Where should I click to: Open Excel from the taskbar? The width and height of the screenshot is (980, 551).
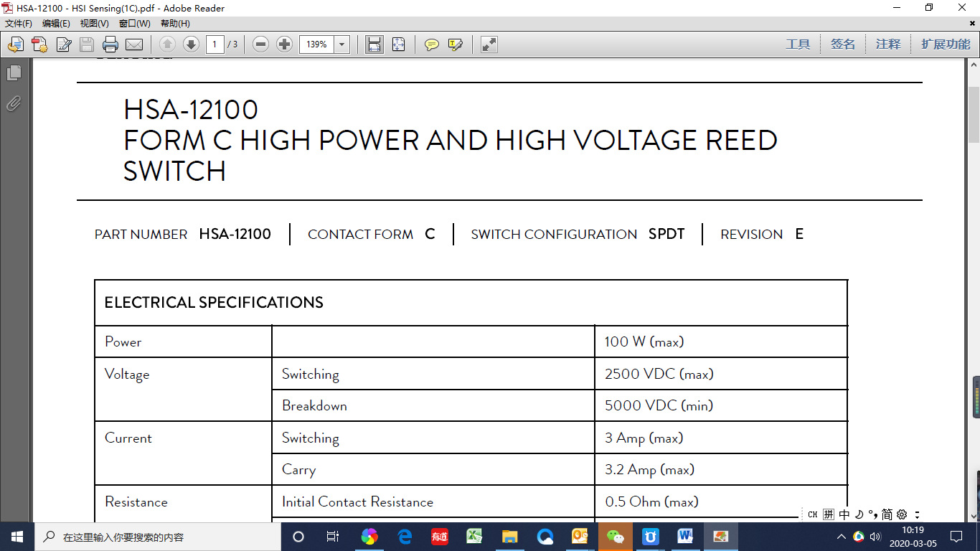(474, 537)
